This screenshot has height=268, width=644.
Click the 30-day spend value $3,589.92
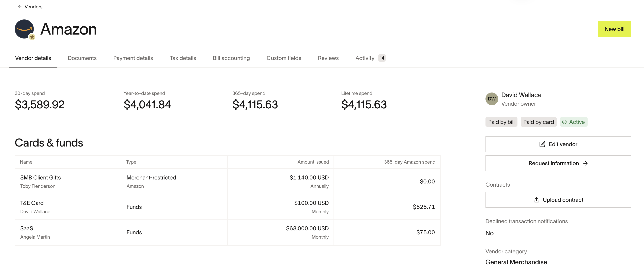(40, 104)
